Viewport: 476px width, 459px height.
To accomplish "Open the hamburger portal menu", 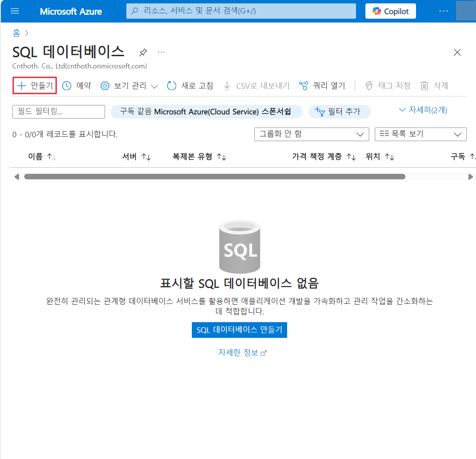I will coord(14,11).
